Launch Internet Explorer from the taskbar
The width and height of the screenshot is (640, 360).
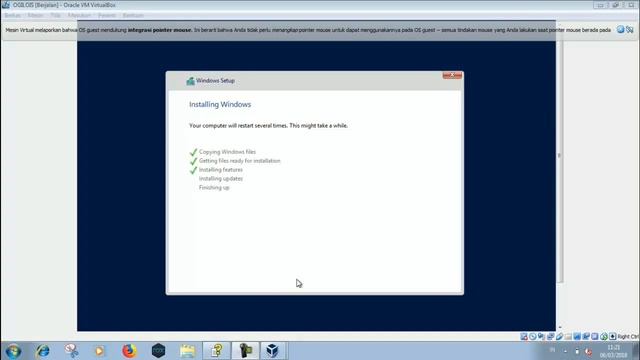pyautogui.click(x=42, y=351)
